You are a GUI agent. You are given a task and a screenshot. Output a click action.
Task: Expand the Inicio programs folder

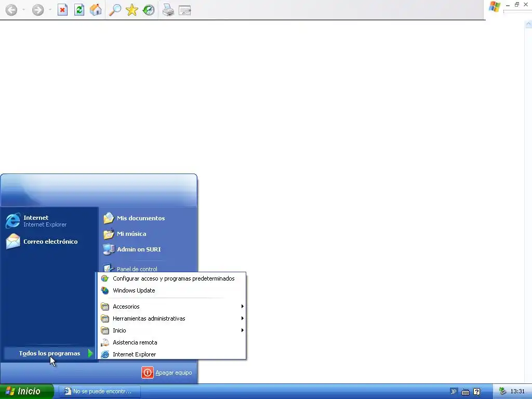pyautogui.click(x=172, y=330)
